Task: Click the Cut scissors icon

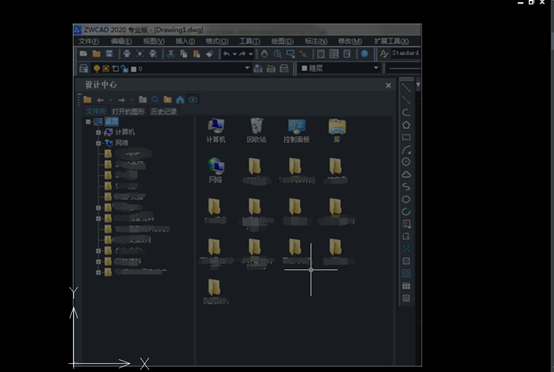Action: click(x=171, y=54)
